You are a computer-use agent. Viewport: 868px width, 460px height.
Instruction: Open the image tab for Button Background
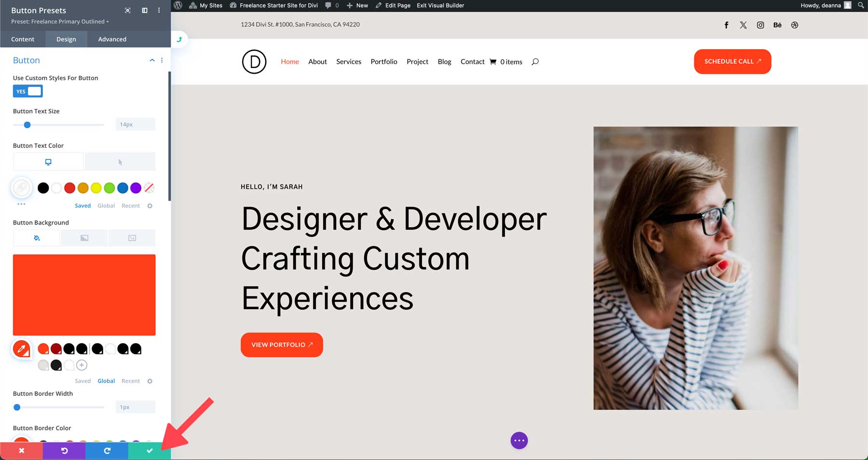132,237
